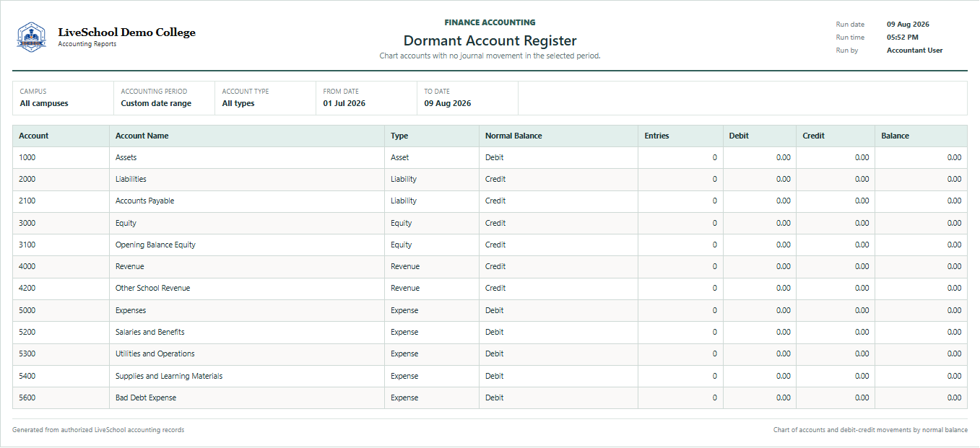Click the Account Type value 'All types'

(x=238, y=103)
